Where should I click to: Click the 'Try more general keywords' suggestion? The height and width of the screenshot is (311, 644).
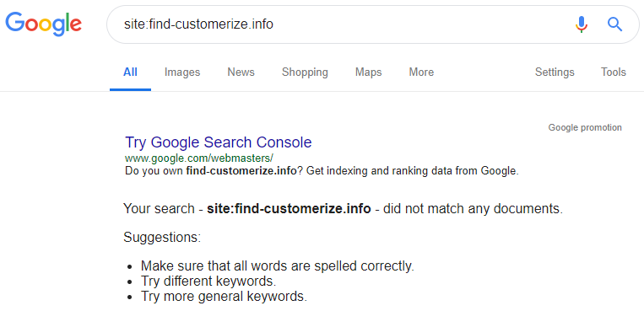pyautogui.click(x=224, y=296)
